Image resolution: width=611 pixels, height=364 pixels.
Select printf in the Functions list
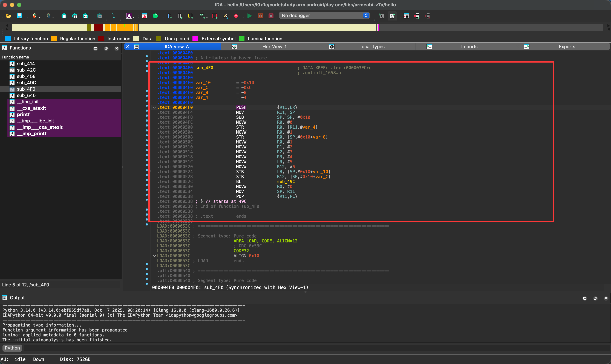23,115
